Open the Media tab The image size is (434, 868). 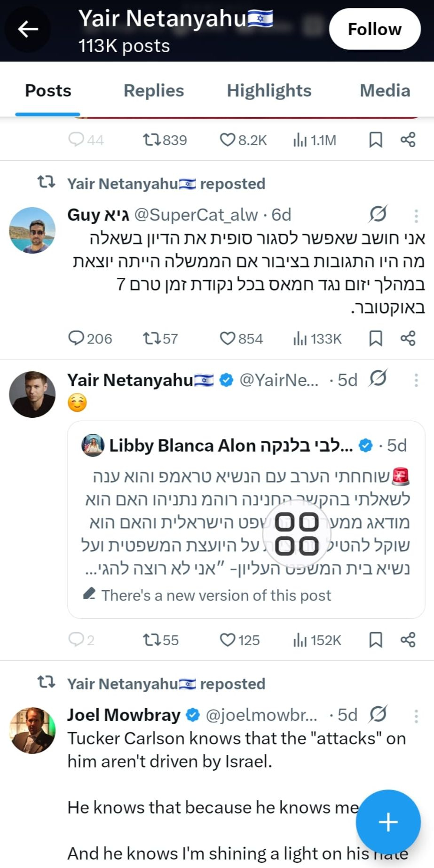(x=385, y=91)
